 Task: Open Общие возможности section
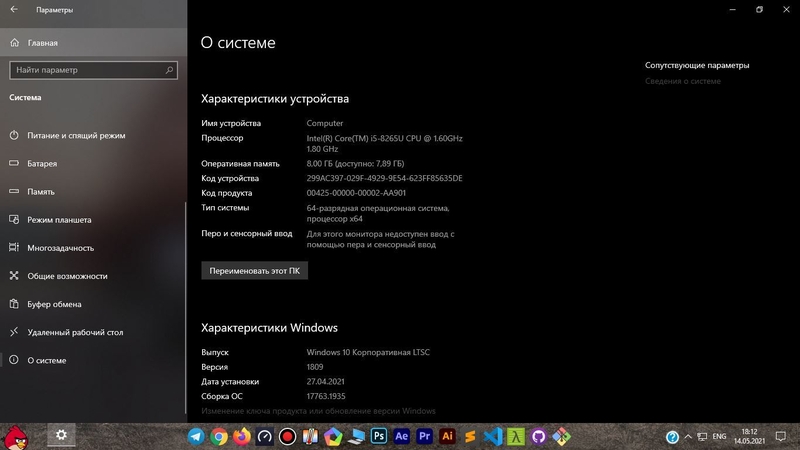tap(93, 276)
